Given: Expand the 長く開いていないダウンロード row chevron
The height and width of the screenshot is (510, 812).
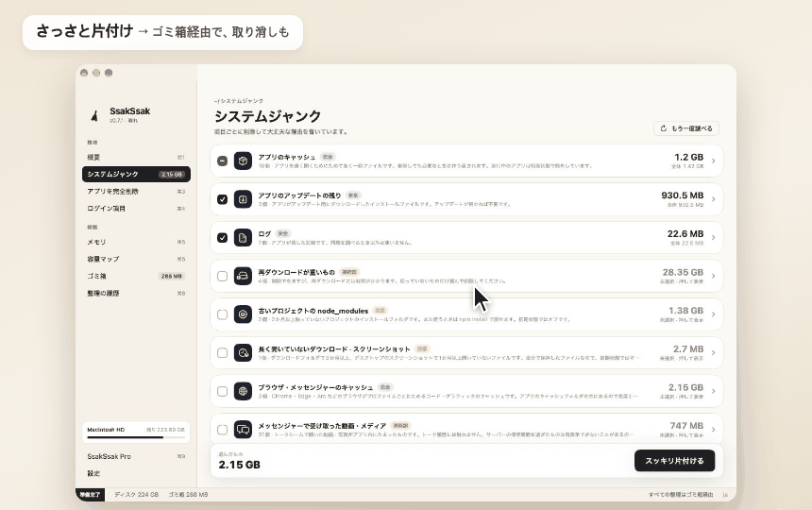Looking at the screenshot, I should click(x=714, y=352).
